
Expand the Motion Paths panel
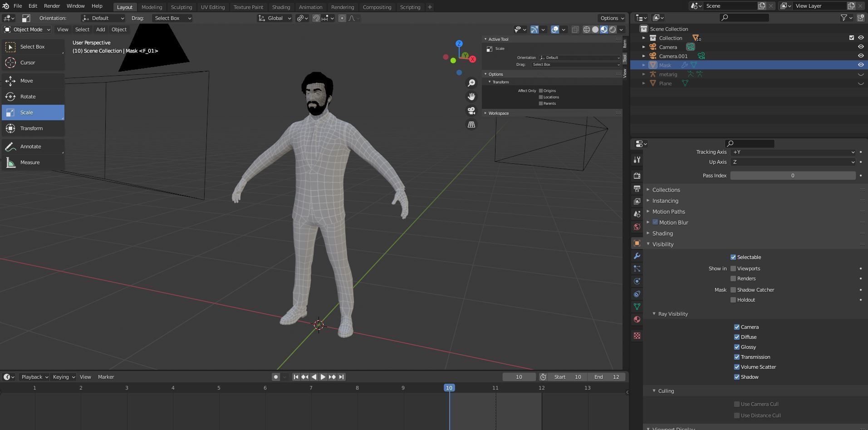[668, 212]
